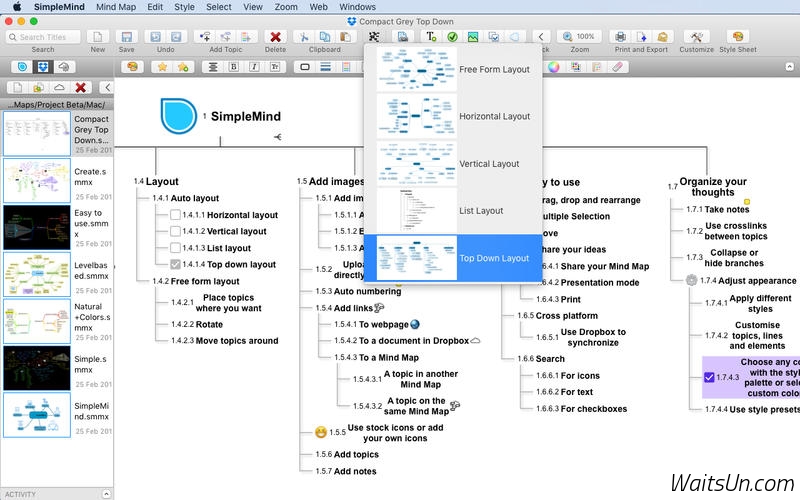Click the eraser clear style icon
The image size is (800, 500).
[x=617, y=67]
